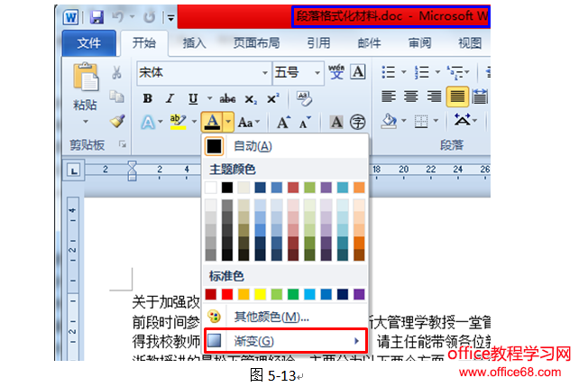Open the highlight color dropdown arrow
The height and width of the screenshot is (387, 588).
coord(194,122)
